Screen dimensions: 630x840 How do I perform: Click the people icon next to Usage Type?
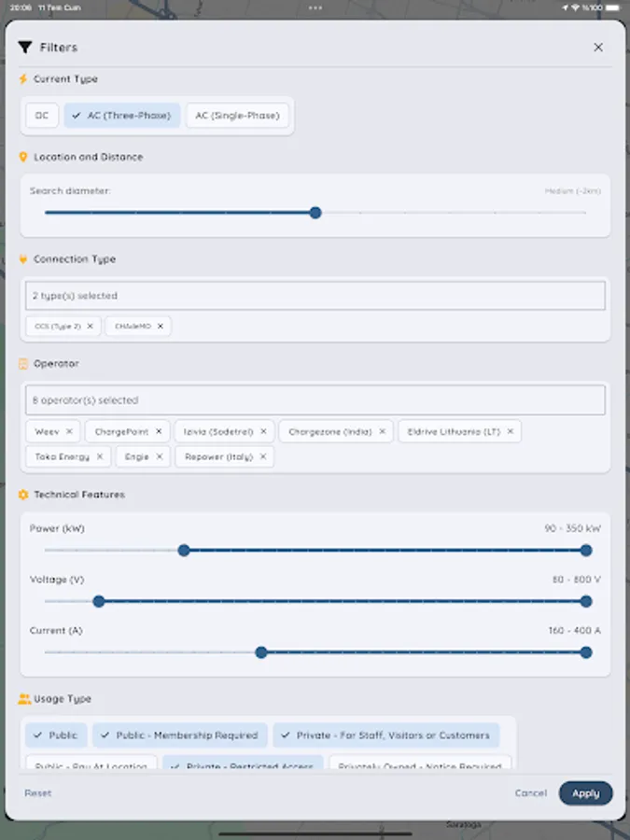pos(23,698)
